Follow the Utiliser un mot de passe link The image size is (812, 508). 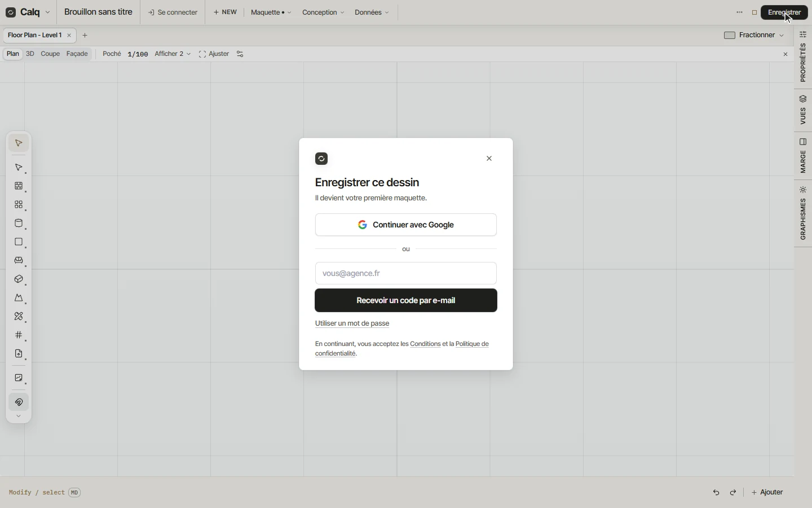tap(352, 324)
